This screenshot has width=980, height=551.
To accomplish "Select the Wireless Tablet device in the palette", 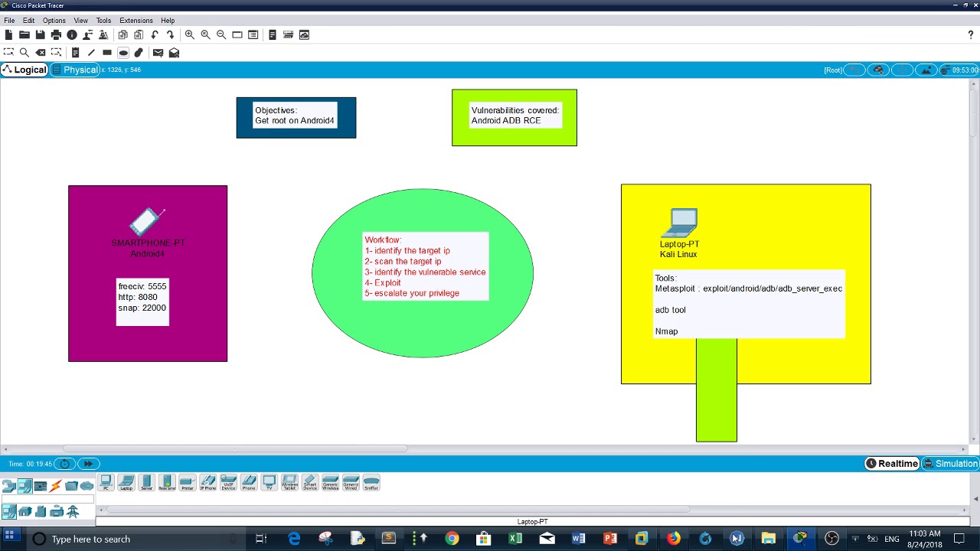I will [289, 482].
